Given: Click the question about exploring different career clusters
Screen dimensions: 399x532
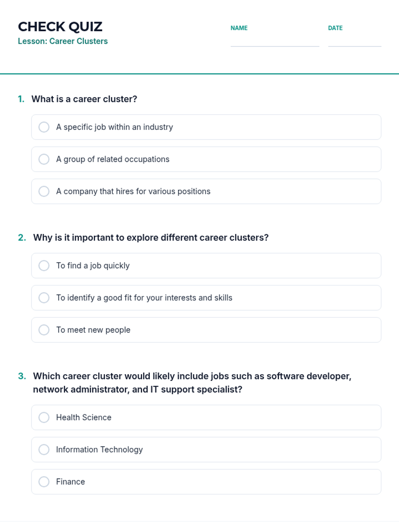Looking at the screenshot, I should 151,238.
